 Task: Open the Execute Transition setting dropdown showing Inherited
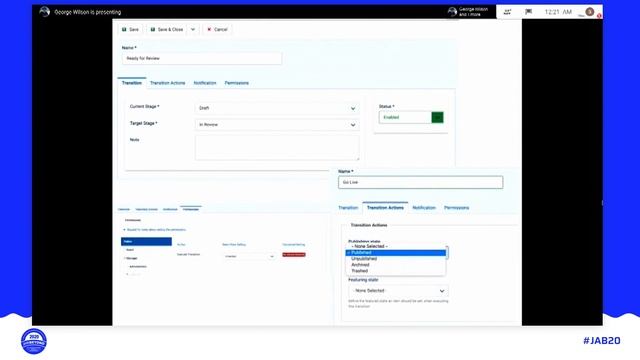click(x=249, y=256)
